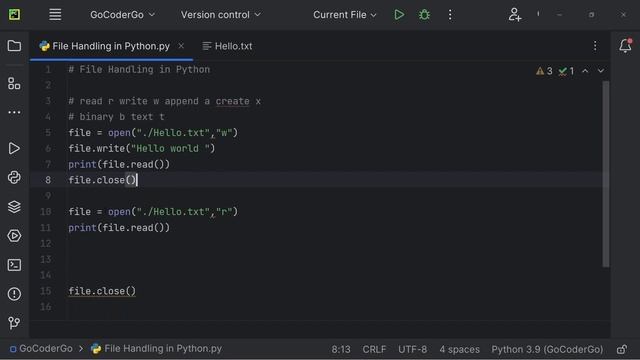Image resolution: width=640 pixels, height=360 pixels.
Task: Open the Problems tool window
Action: (x=14, y=294)
